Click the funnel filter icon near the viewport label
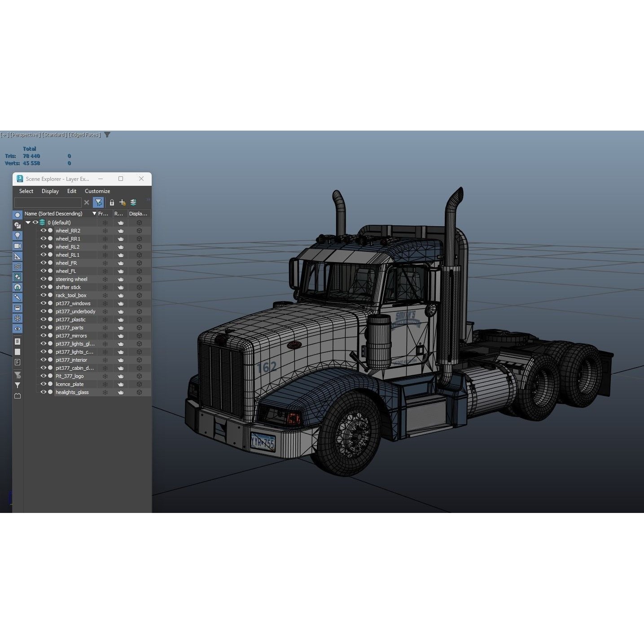Screen dimensions: 644x644 [107, 135]
